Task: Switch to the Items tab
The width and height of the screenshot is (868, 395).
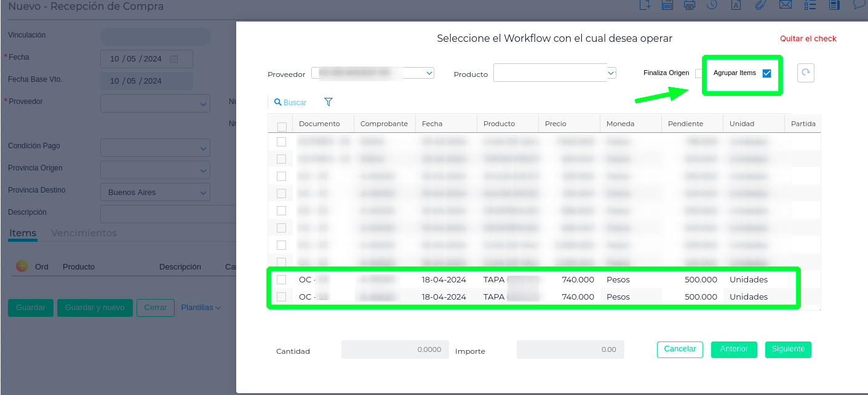Action: point(23,233)
